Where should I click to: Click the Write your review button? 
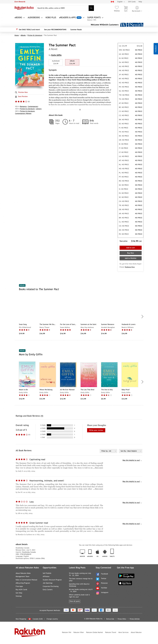(96, 430)
